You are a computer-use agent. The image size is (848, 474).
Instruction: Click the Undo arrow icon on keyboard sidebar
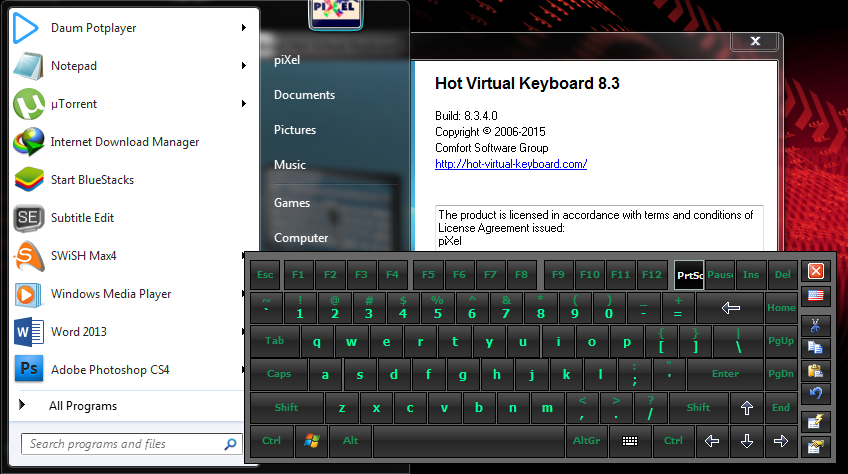(816, 393)
